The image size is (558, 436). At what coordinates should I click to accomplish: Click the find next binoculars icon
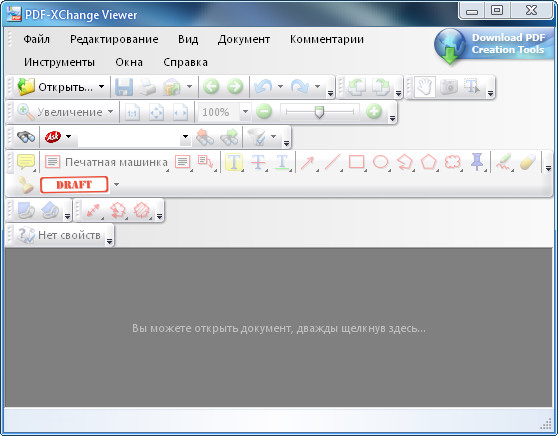point(229,137)
